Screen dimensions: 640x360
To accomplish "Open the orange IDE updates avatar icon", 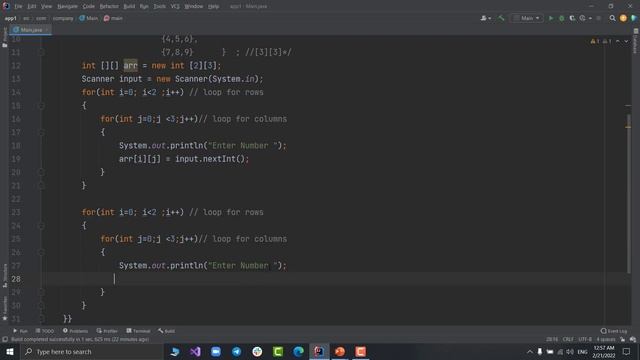I will 623,18.
